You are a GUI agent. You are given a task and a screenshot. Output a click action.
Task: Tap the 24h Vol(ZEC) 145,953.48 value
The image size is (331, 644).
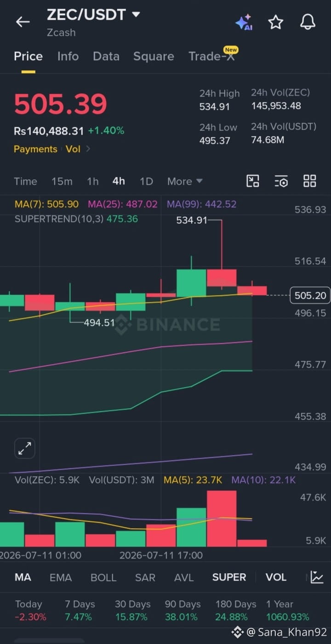[276, 106]
